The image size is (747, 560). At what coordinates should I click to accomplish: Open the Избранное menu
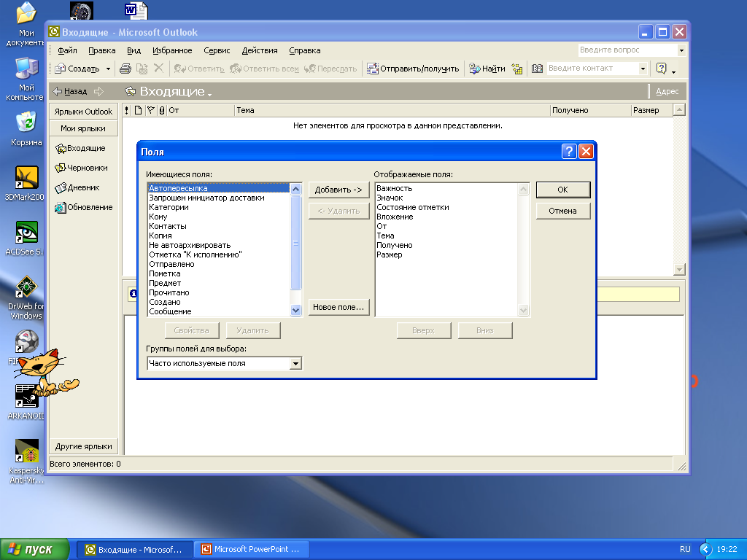tap(172, 50)
